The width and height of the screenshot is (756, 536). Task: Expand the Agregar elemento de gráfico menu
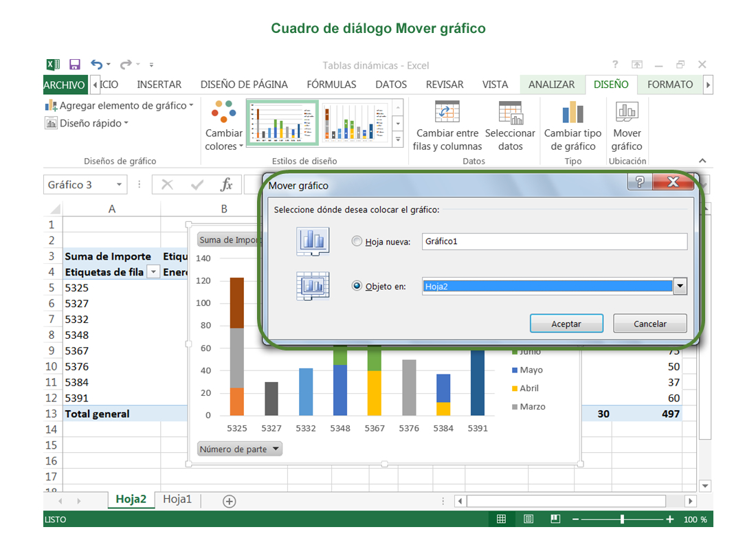coord(191,105)
